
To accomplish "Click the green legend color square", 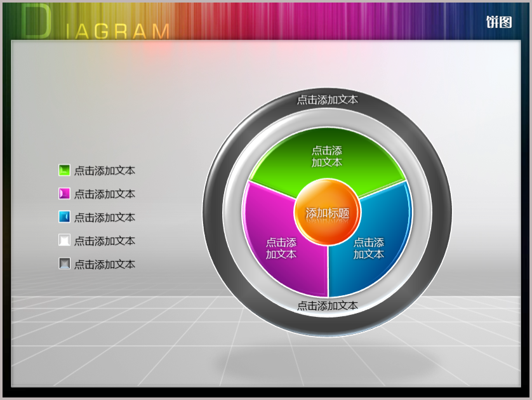I will click(x=65, y=170).
